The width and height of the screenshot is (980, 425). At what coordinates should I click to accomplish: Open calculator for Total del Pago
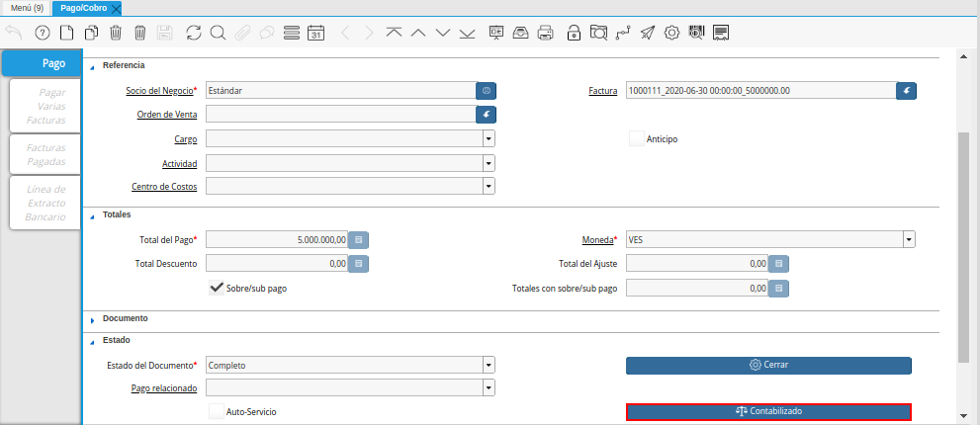point(359,239)
